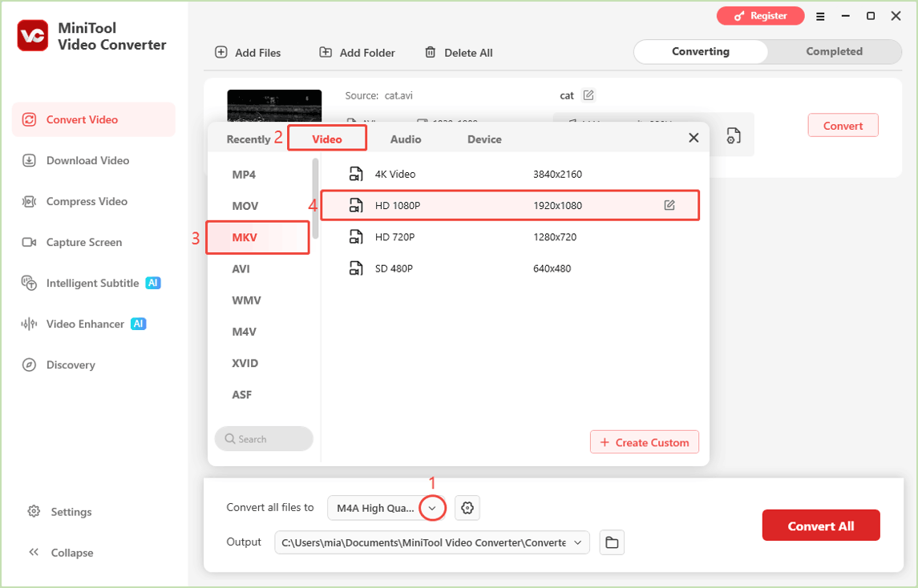Choose M4V from the format list
Image resolution: width=918 pixels, height=588 pixels.
(x=245, y=332)
